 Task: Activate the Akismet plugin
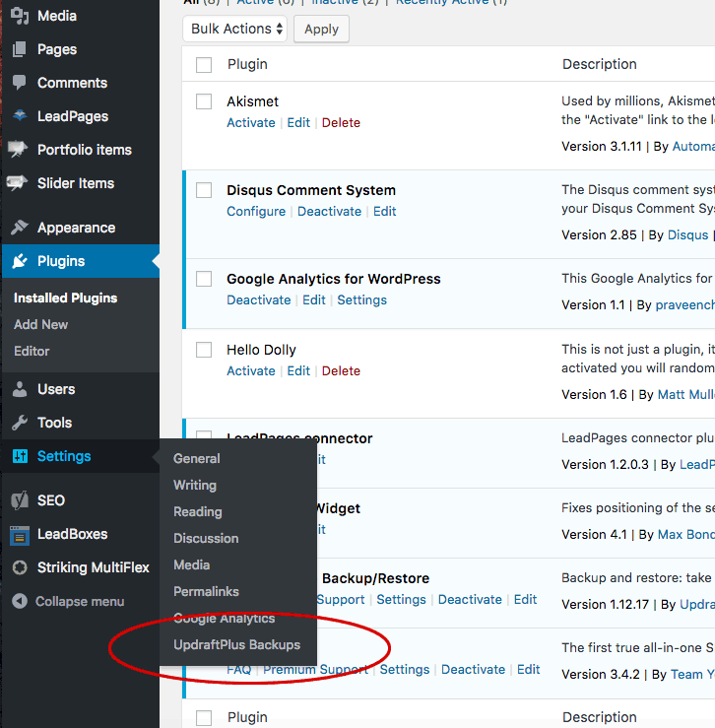pos(251,122)
